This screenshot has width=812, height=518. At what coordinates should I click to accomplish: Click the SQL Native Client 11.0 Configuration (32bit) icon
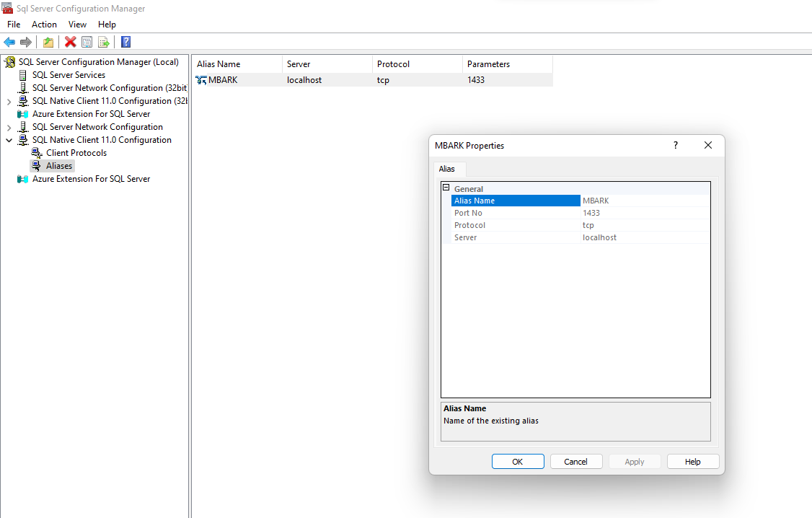(x=23, y=101)
